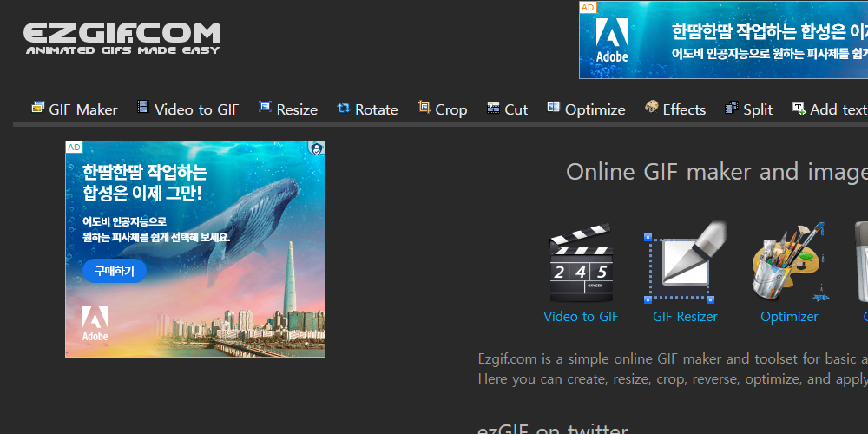Click the Rotate arrows icon
868x434 pixels.
click(343, 108)
